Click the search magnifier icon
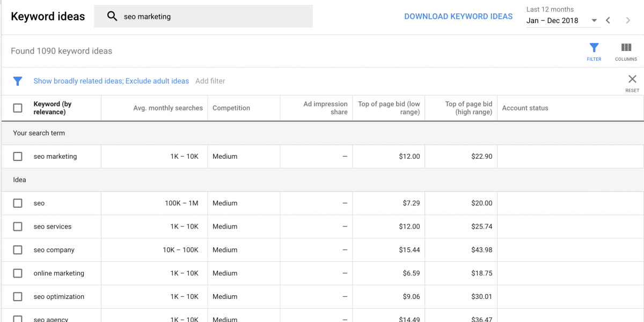The height and width of the screenshot is (322, 644). coord(112,16)
